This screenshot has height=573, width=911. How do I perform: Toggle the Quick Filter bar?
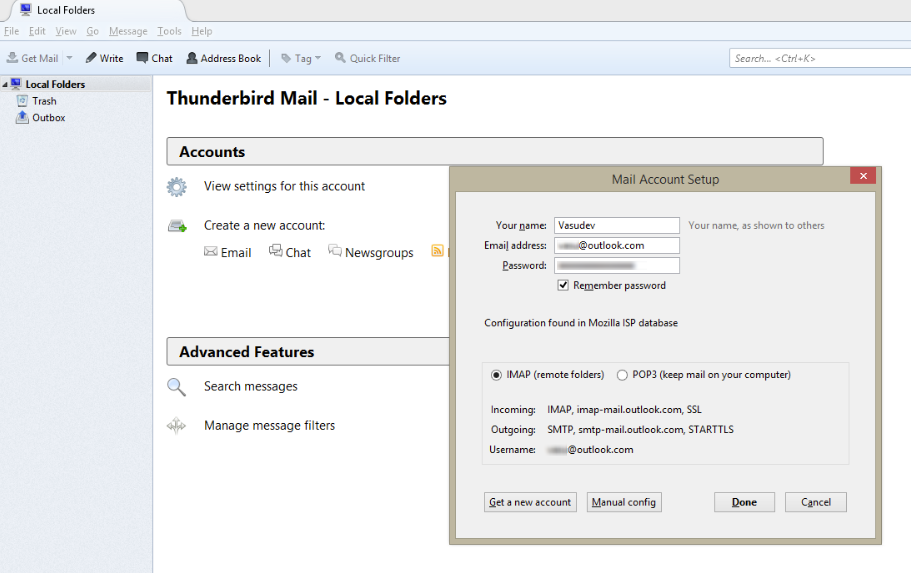click(367, 58)
